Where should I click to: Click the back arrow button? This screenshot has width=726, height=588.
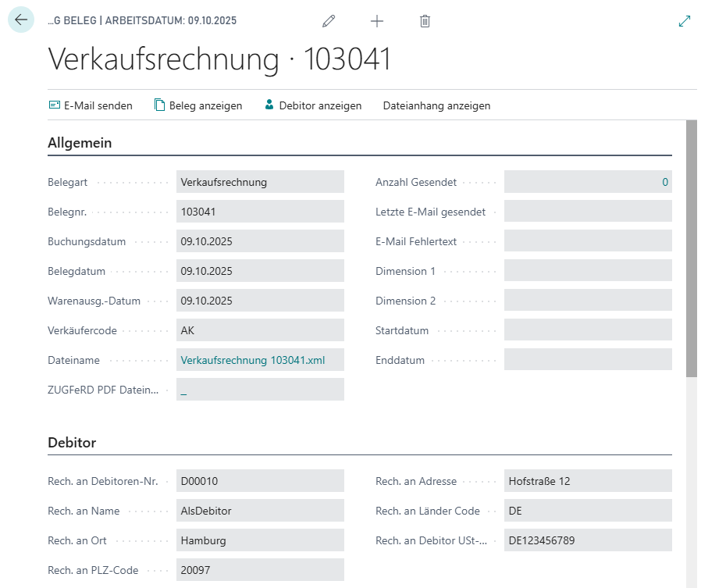[21, 20]
